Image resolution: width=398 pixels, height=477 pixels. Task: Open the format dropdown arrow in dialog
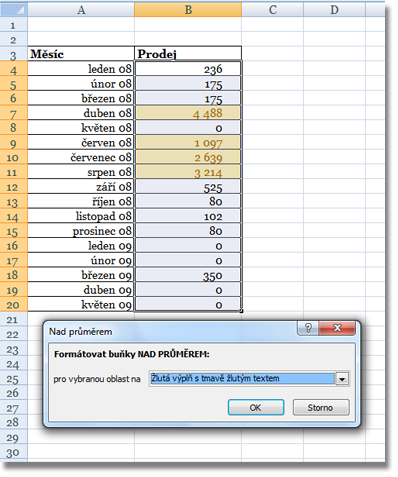point(342,379)
